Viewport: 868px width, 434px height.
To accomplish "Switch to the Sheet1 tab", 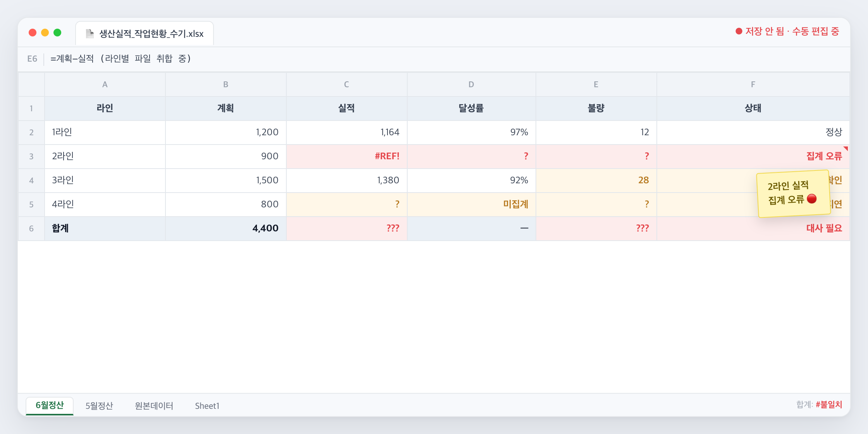I will tap(207, 406).
